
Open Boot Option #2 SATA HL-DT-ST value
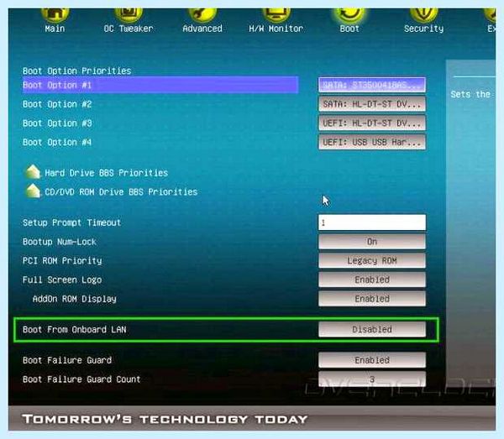point(372,104)
